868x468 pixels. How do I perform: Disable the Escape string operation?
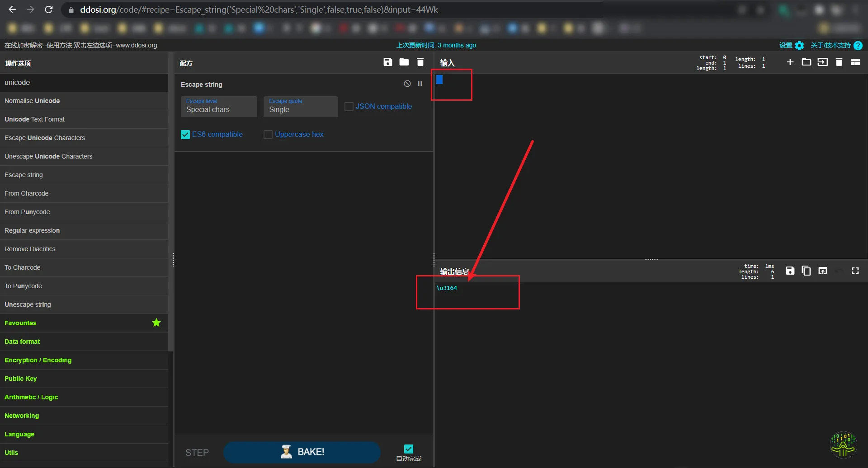407,84
